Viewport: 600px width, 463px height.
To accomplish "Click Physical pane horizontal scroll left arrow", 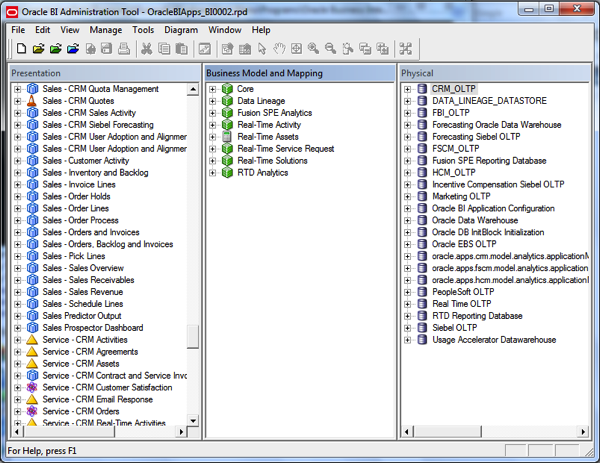I will click(407, 432).
